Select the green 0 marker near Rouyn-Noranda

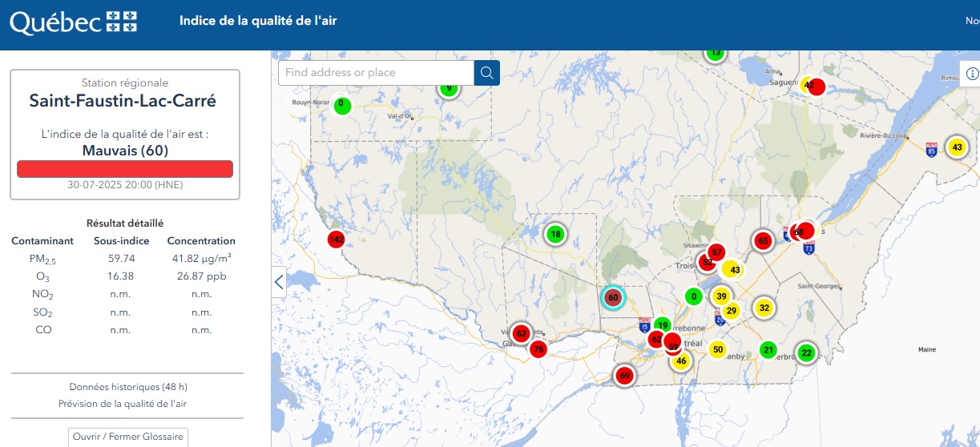tap(341, 104)
